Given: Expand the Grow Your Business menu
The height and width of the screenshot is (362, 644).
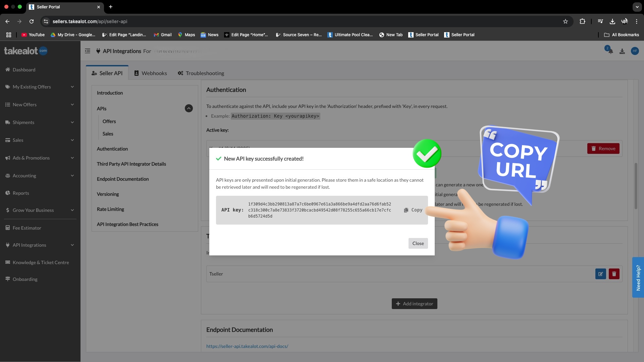Looking at the screenshot, I should click(33, 210).
